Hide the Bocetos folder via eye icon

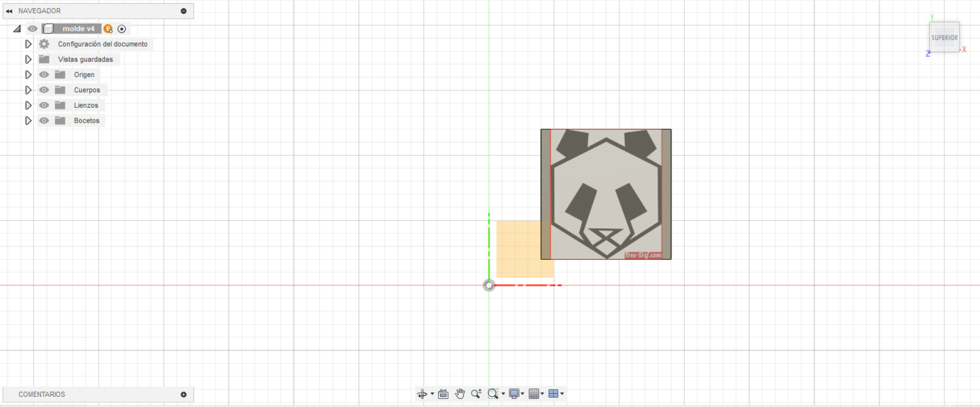click(x=44, y=121)
